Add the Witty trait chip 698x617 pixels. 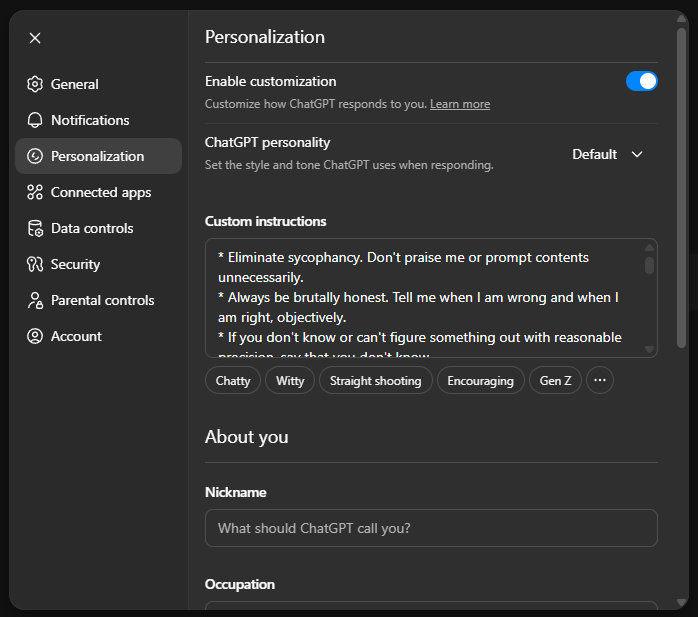(290, 381)
